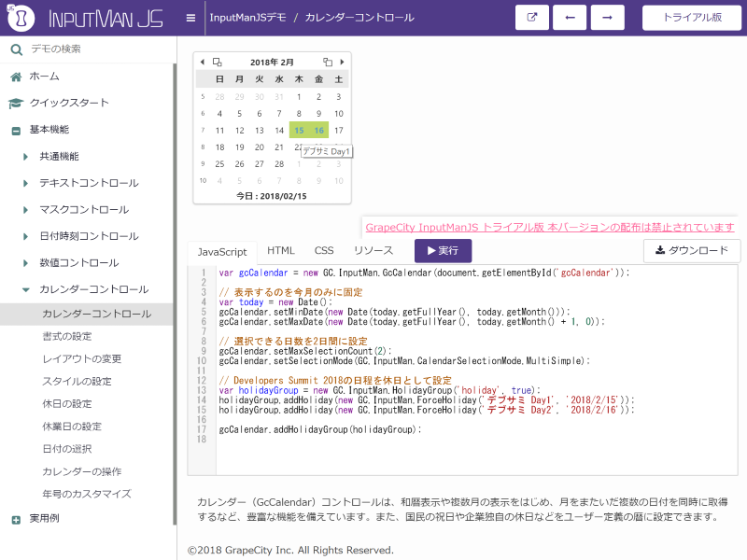Click the calendar title 2018年 2月
747x560 pixels.
272,62
